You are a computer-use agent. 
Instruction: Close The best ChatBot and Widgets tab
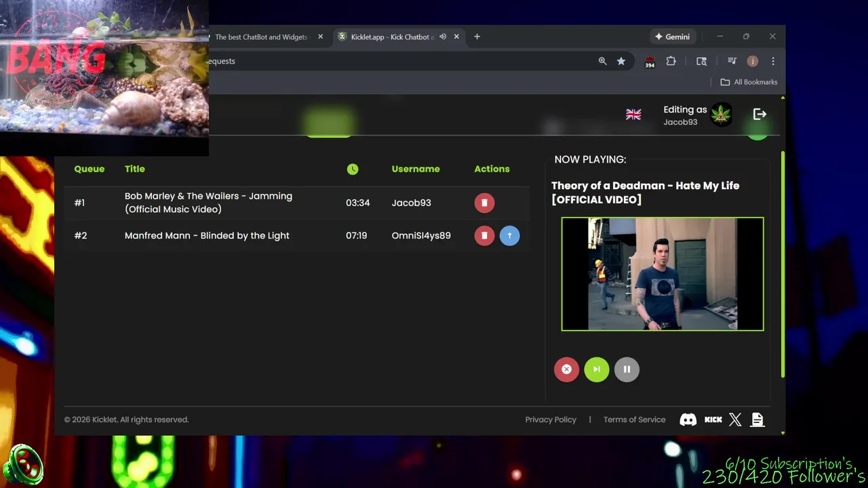[x=320, y=37]
